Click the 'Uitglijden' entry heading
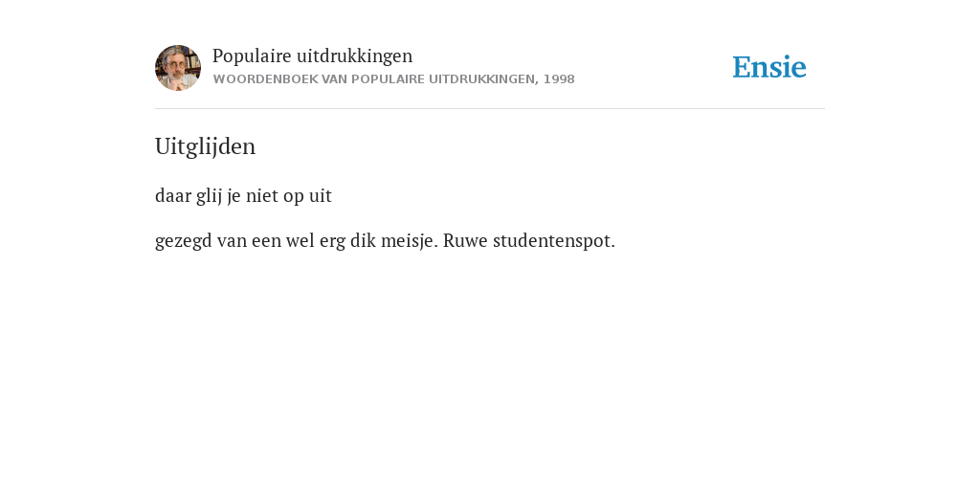Viewport: 980px width, 490px height. [x=205, y=146]
